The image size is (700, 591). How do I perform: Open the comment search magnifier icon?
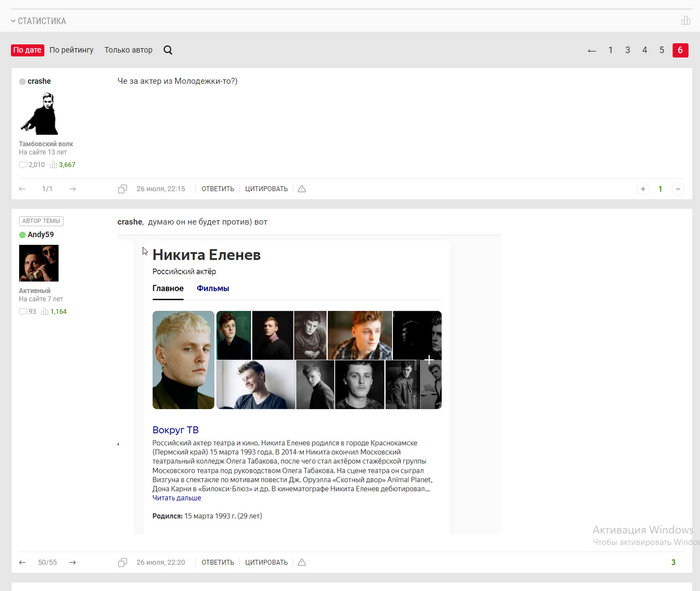tap(168, 50)
